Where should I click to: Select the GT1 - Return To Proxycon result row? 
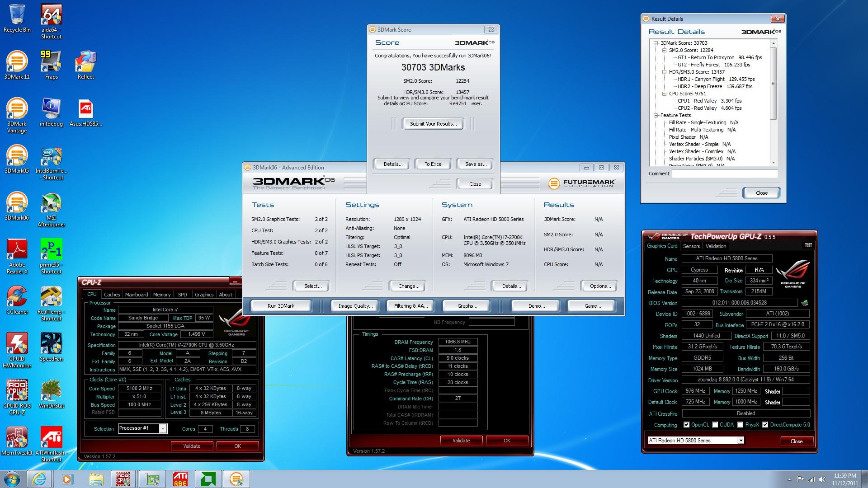point(720,57)
